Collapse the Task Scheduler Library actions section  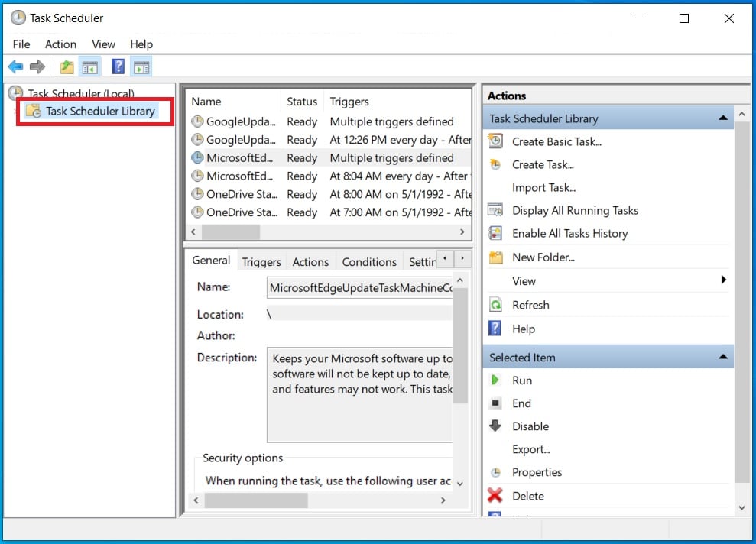coord(722,118)
